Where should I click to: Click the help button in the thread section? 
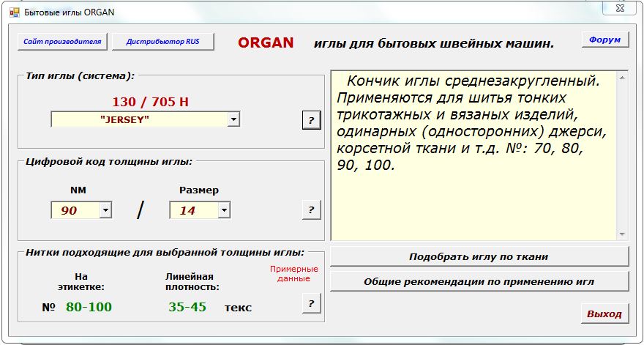click(x=311, y=303)
